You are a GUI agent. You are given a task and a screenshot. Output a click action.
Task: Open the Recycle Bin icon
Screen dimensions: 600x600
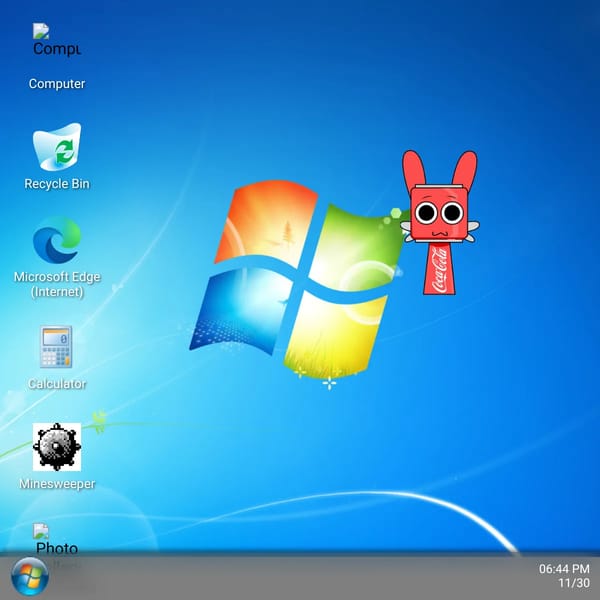[x=57, y=147]
